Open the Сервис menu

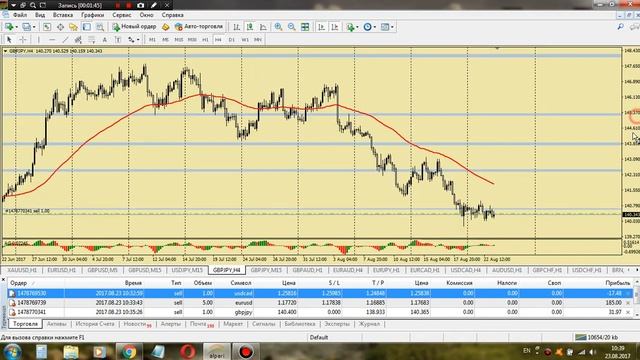coord(122,15)
